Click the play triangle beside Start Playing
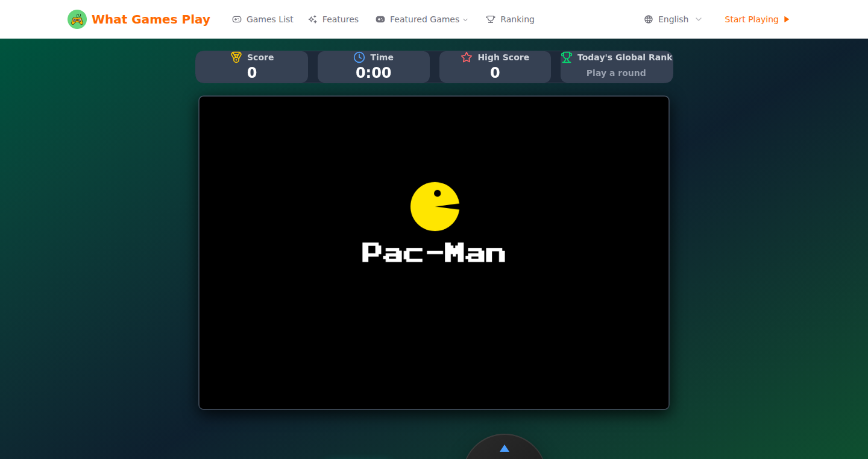The height and width of the screenshot is (459, 868). pos(786,19)
